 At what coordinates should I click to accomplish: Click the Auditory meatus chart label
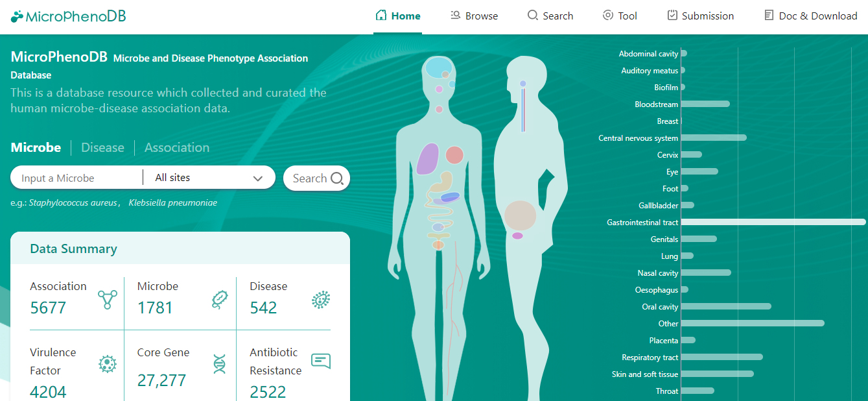650,71
